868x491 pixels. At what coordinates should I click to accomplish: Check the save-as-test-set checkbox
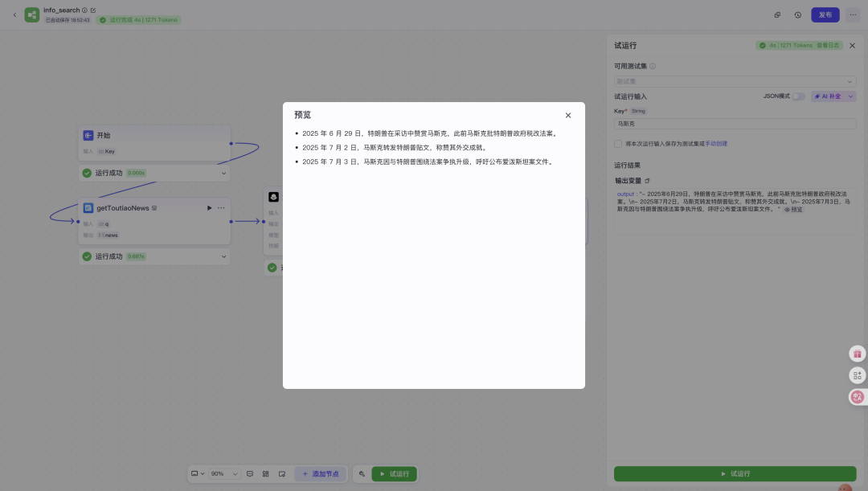(617, 144)
